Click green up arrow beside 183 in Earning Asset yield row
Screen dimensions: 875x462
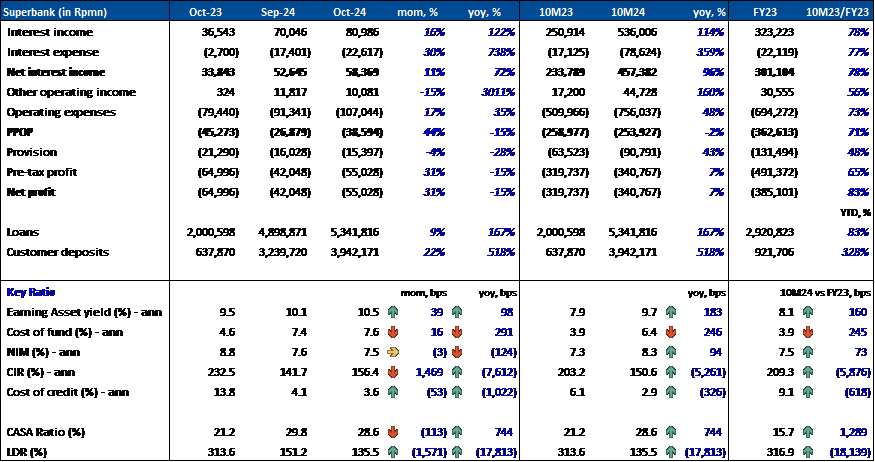tap(671, 312)
